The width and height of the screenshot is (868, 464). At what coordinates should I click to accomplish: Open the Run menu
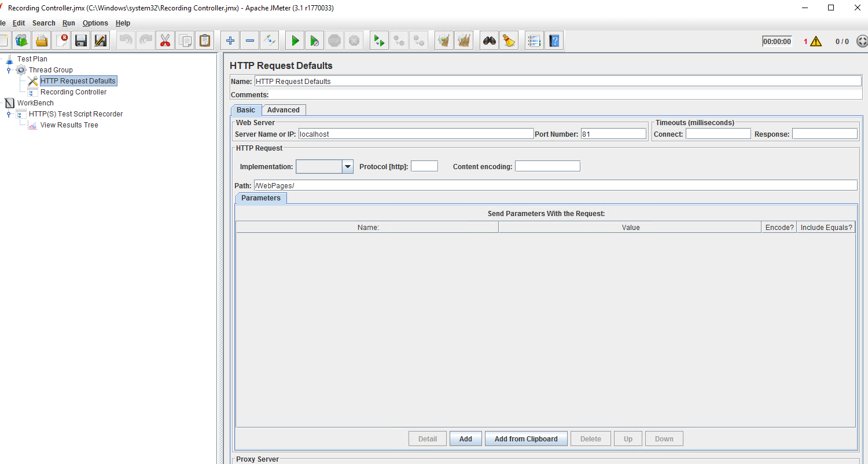(68, 23)
